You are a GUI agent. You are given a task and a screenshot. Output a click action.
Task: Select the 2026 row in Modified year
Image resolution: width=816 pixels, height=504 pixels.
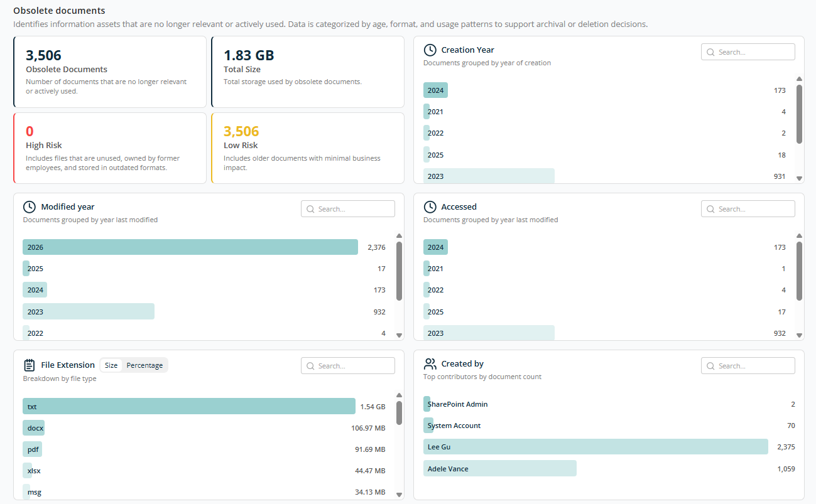coord(204,247)
